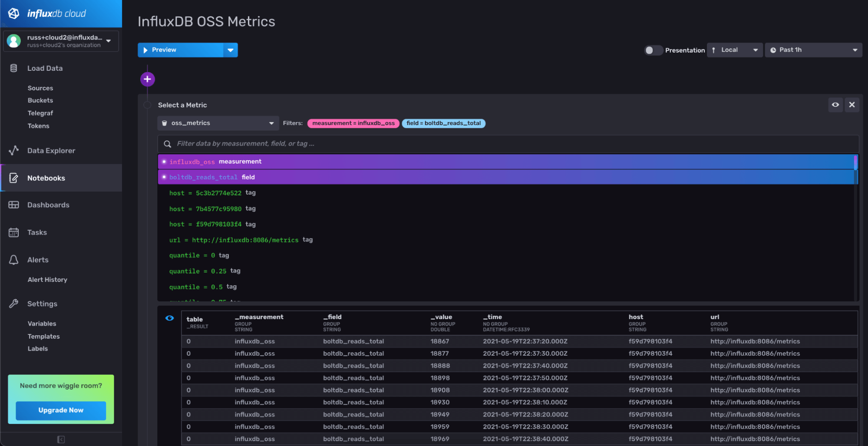Toggle Presentation mode
868x446 pixels.
pos(653,50)
